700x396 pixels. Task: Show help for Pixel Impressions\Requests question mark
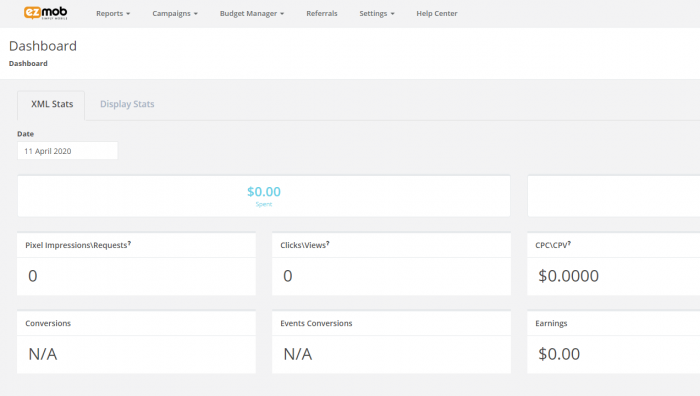tap(129, 243)
